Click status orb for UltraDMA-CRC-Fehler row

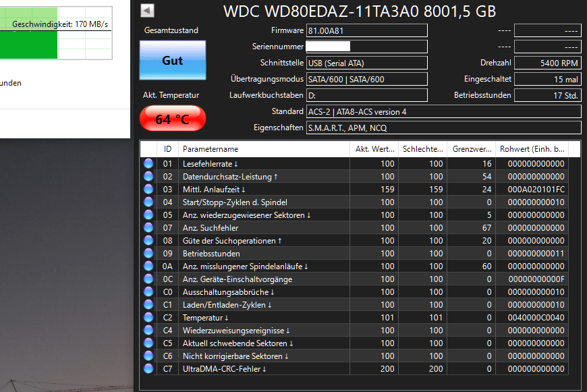click(x=148, y=369)
